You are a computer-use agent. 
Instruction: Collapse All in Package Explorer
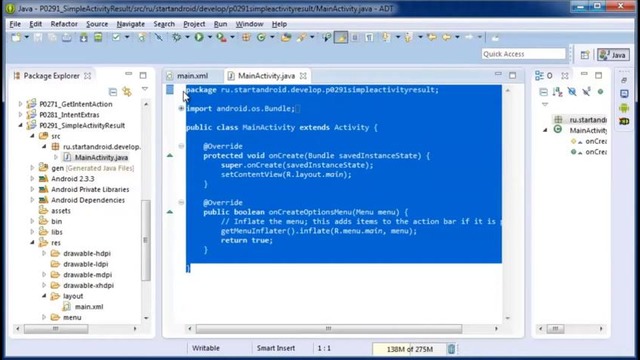click(x=113, y=91)
